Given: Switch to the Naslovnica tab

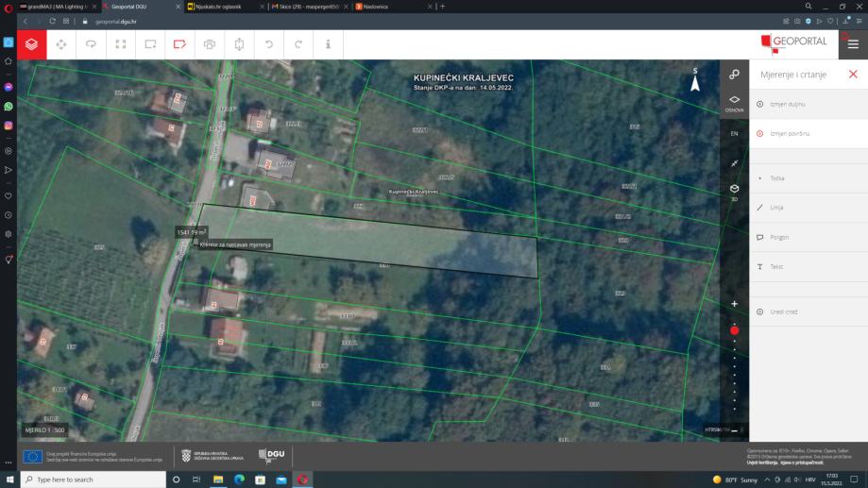Looking at the screenshot, I should [x=392, y=7].
